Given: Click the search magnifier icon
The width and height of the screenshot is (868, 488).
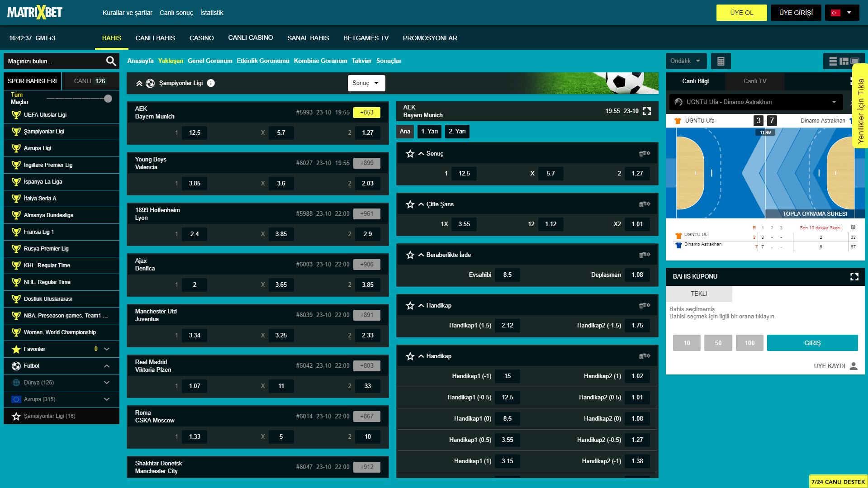Looking at the screenshot, I should coord(111,61).
